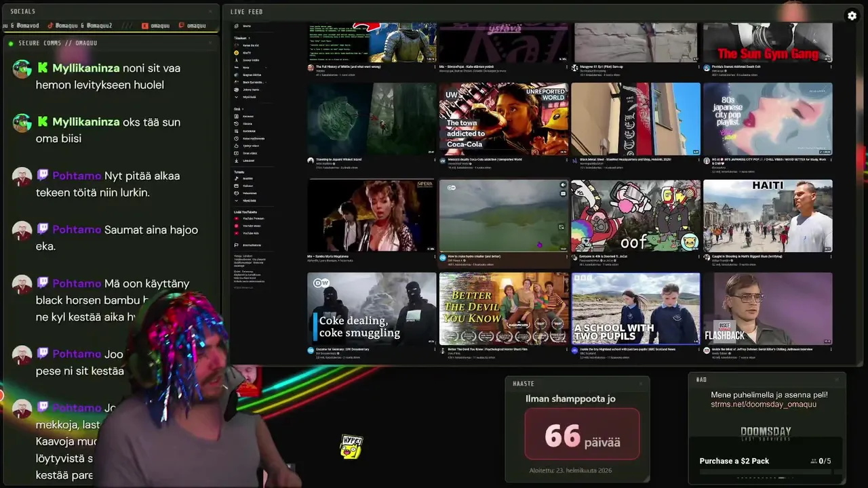
Task: Open the Twitch omaquu social link
Action: tap(192, 26)
